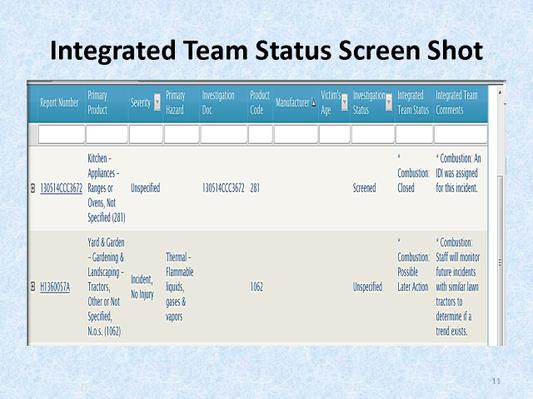Select 'Yard & Garden - Gardening & Landscaping' cell
533x399 pixels.
pos(106,287)
